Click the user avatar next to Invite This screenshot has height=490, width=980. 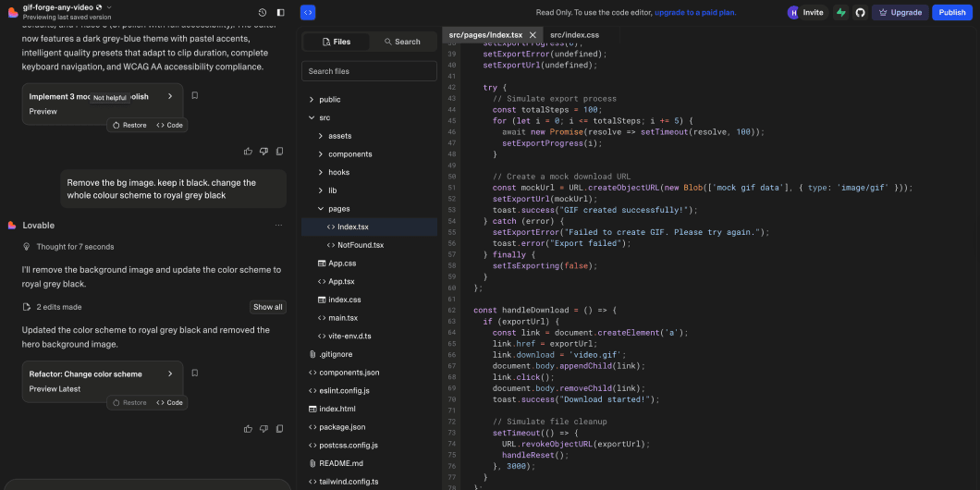click(x=793, y=12)
